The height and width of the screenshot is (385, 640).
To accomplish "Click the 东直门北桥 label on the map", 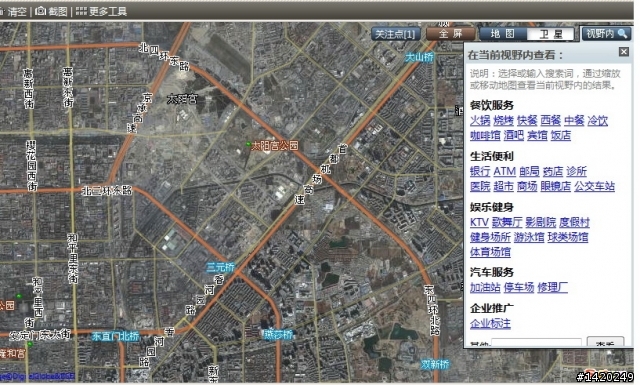I will [116, 336].
